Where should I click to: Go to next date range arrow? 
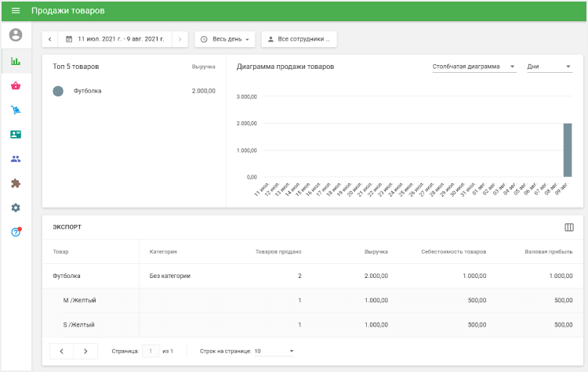[x=180, y=39]
